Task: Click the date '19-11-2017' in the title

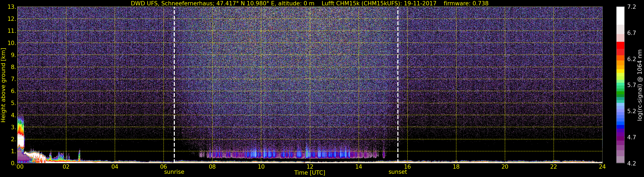Action: [420, 3]
